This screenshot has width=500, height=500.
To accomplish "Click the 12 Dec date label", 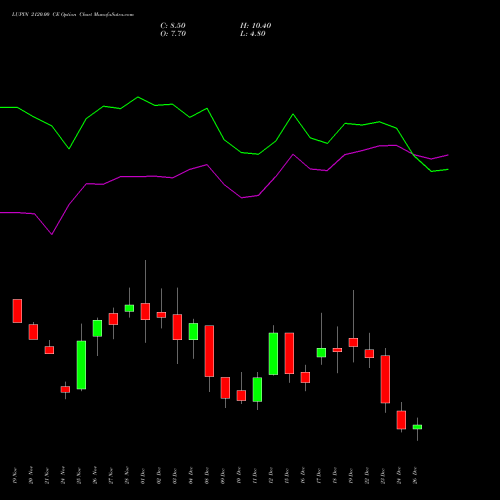I will 271,476.
